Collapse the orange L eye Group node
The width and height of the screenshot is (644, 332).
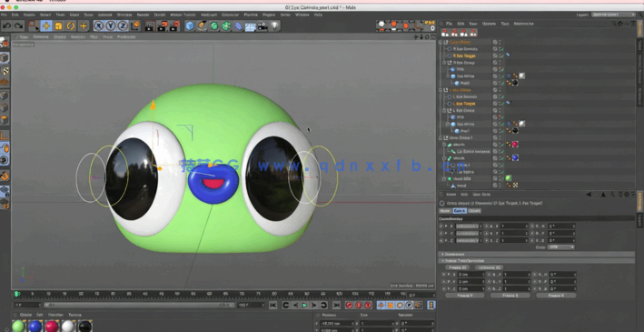coord(441,90)
